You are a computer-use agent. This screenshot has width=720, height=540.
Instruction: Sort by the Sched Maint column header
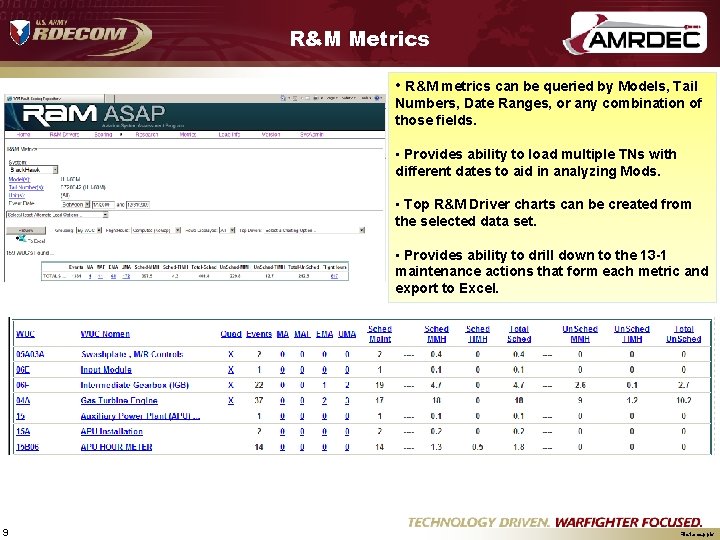380,334
